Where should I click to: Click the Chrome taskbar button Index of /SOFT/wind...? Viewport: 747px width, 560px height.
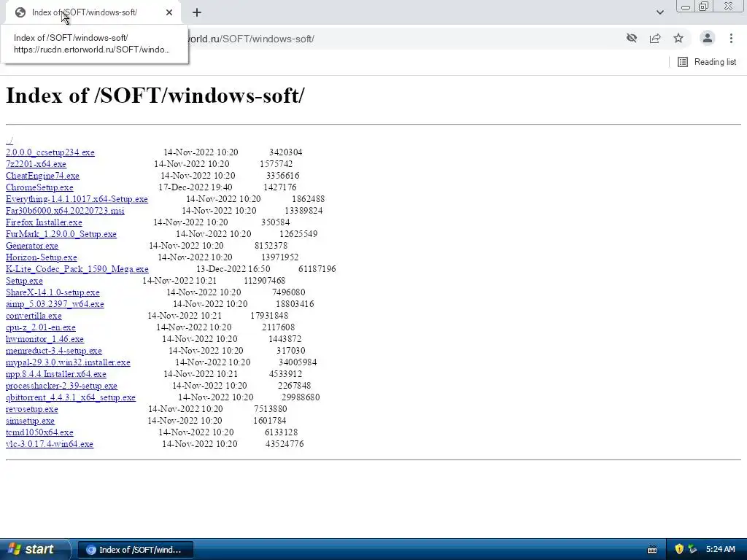click(135, 550)
